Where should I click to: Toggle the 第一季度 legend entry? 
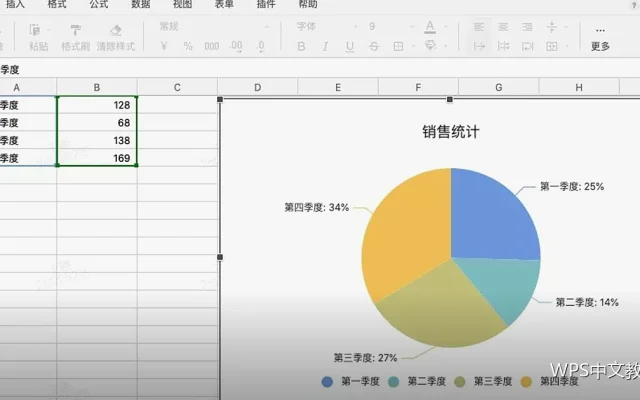351,382
